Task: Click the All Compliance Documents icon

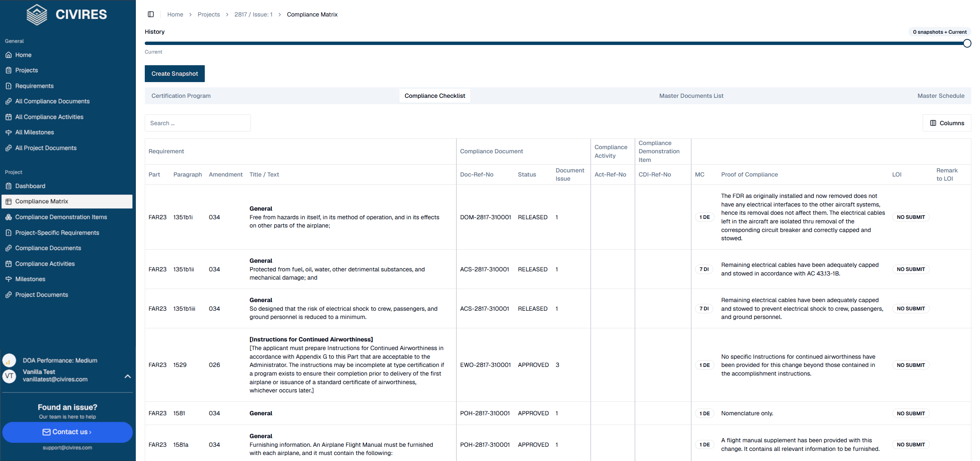Action: tap(8, 102)
